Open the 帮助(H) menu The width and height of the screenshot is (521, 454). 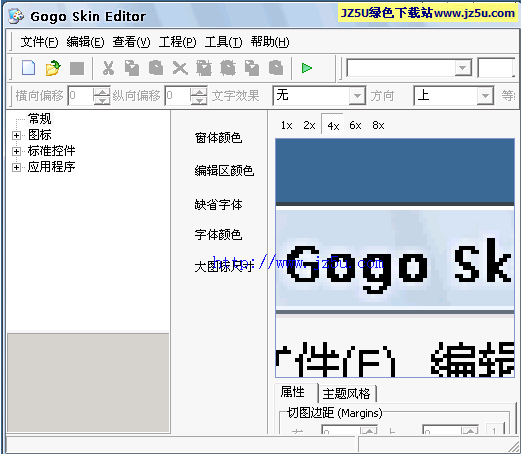[x=270, y=42]
